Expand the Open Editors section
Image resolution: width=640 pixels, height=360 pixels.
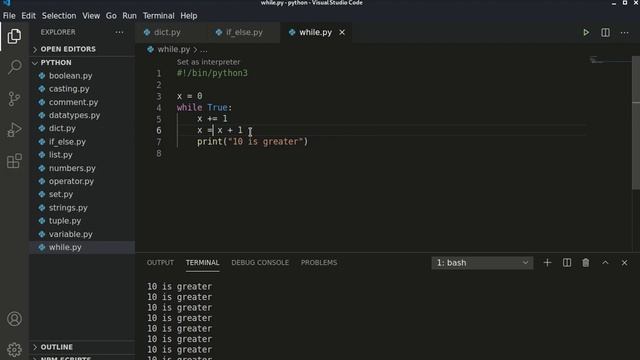[82, 49]
